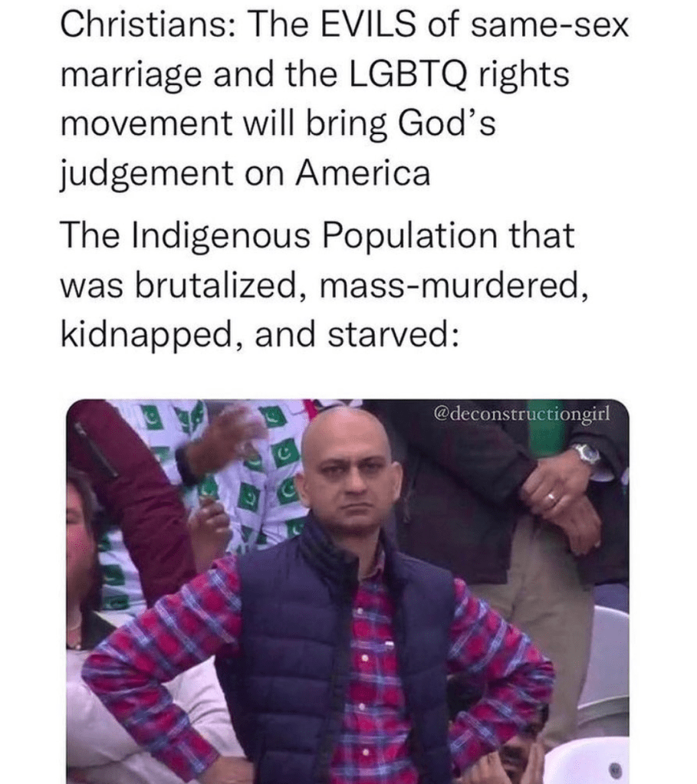This screenshot has height=784, width=697.
Task: Open the disappointed man meme image
Action: tap(347, 592)
